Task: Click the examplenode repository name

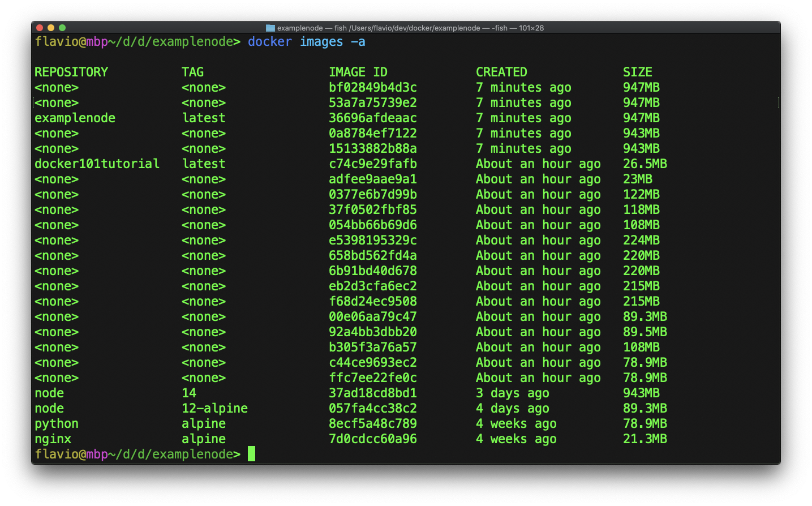Action: coord(75,118)
